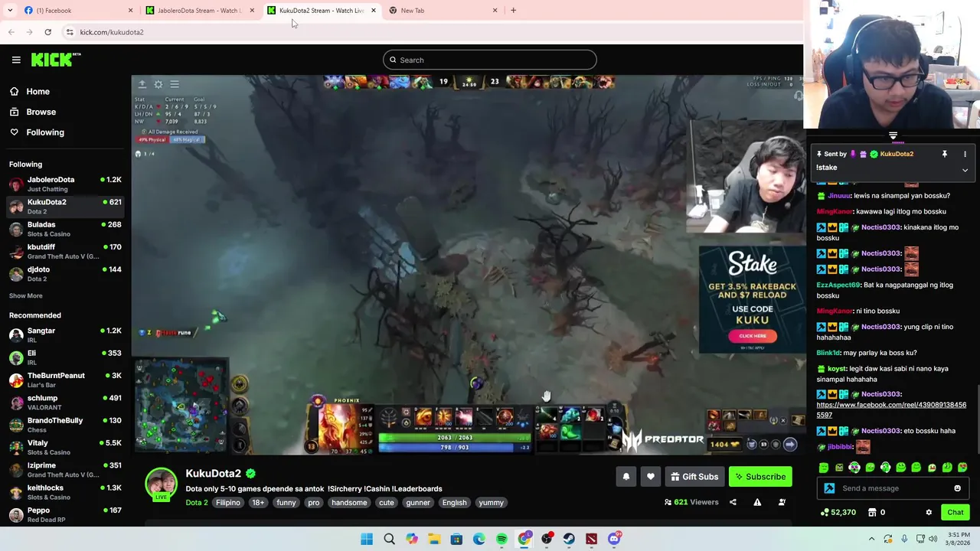Image resolution: width=980 pixels, height=551 pixels.
Task: View site information icon in address bar
Action: [70, 32]
